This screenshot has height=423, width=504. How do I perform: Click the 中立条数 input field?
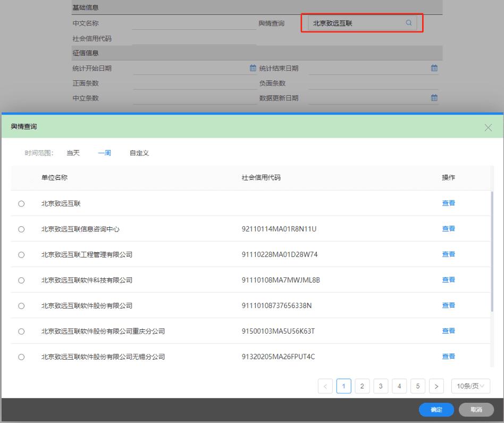click(195, 98)
